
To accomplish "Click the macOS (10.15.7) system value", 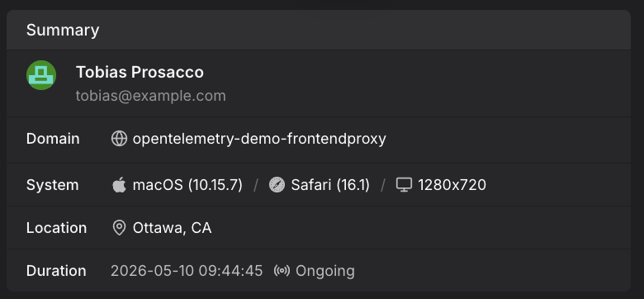I will pyautogui.click(x=187, y=185).
